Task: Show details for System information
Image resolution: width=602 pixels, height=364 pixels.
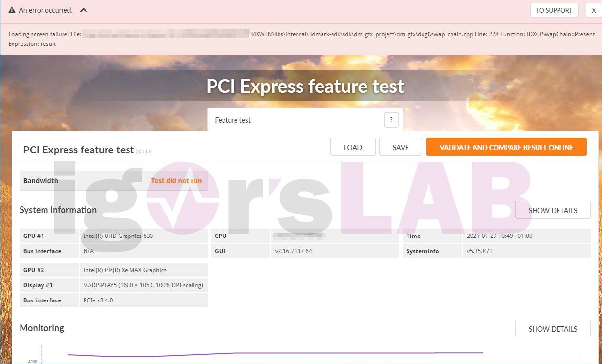Action: 553,210
